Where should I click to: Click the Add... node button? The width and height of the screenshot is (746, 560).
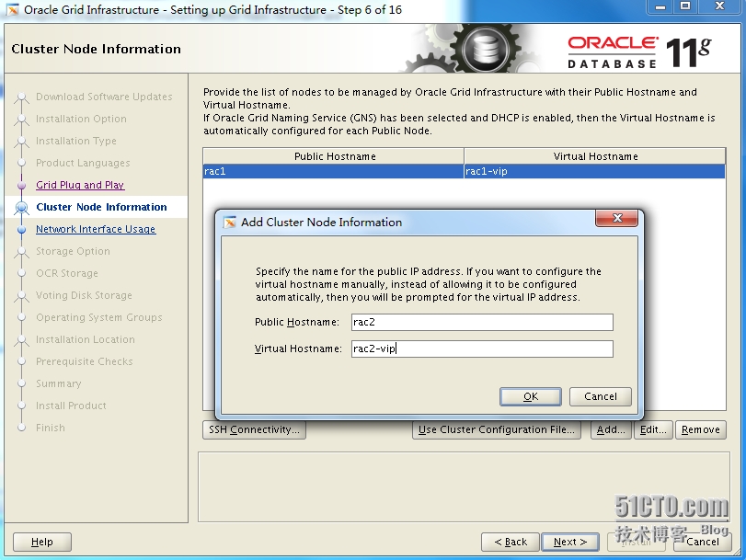coord(611,429)
